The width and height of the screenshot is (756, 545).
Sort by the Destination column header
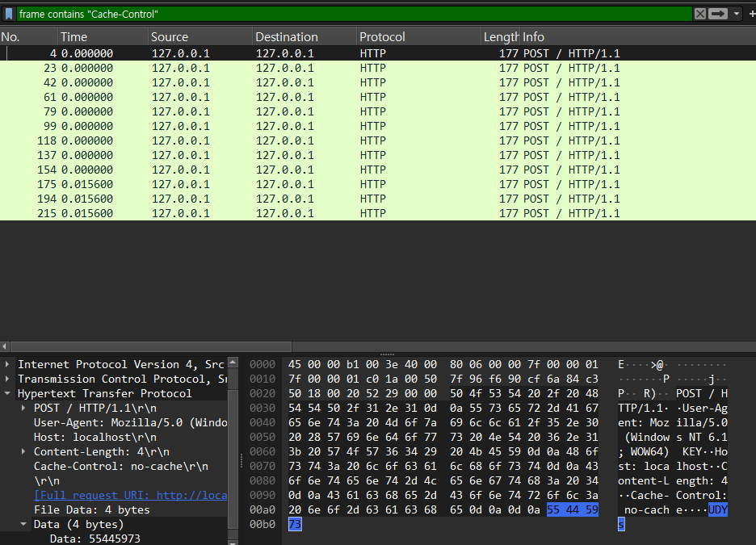(304, 36)
